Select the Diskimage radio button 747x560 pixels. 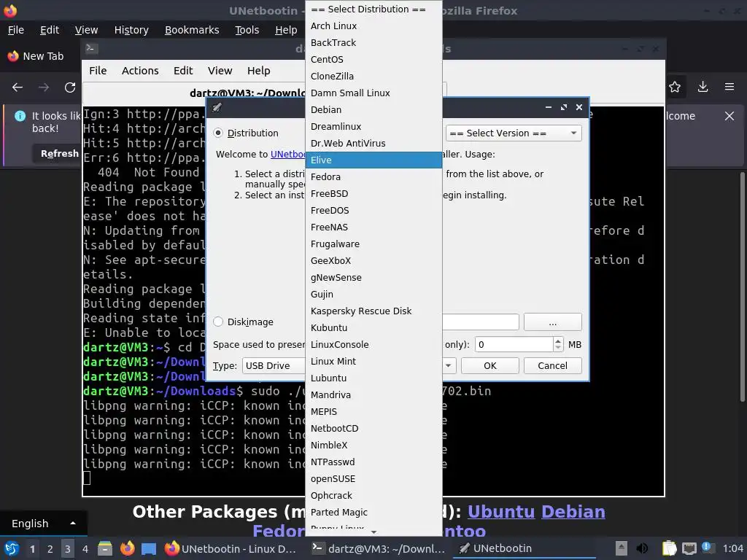(x=218, y=322)
